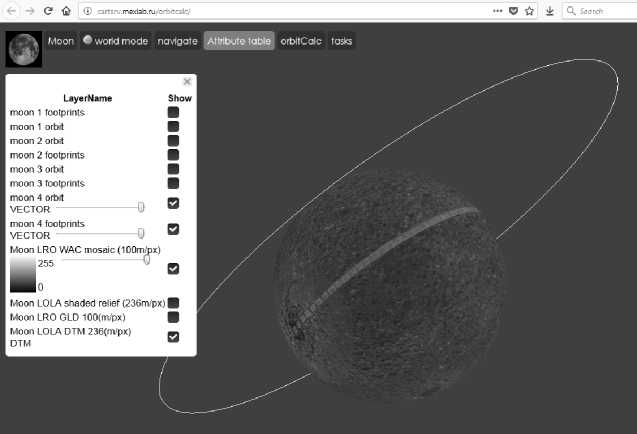637x434 pixels.
Task: Show Moon LRO GLD 100 layer
Action: coord(173,317)
